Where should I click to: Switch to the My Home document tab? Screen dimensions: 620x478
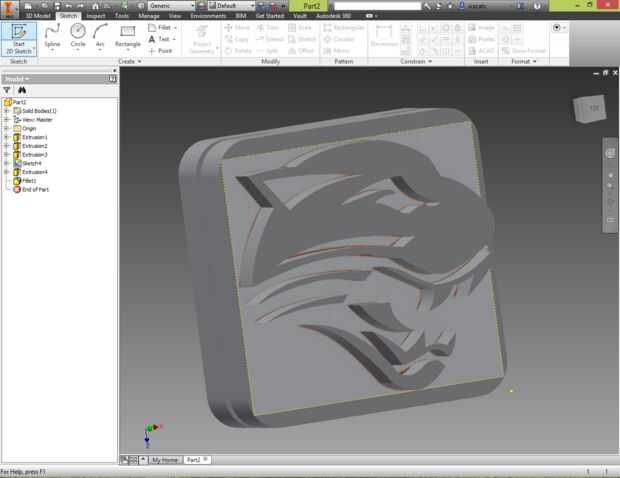pos(165,460)
